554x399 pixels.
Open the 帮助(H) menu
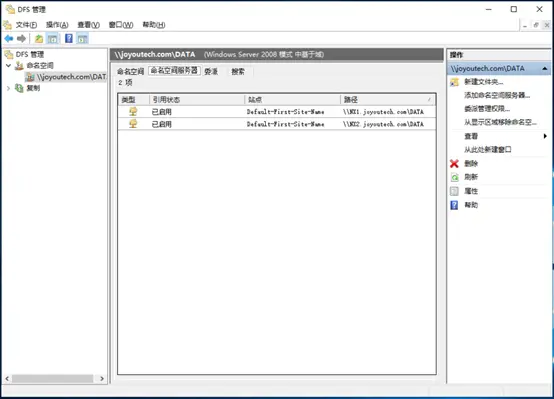pos(154,25)
